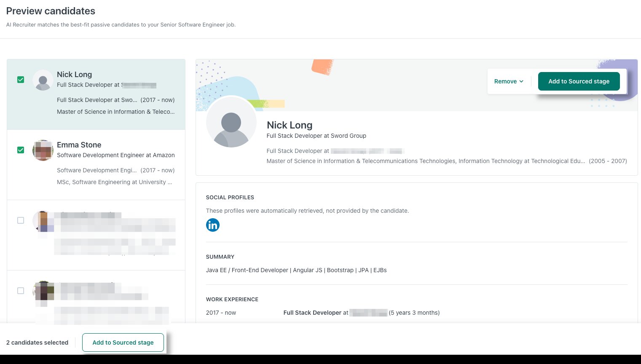Click the fourth candidate's blurred photo
641x364 pixels.
tap(43, 292)
